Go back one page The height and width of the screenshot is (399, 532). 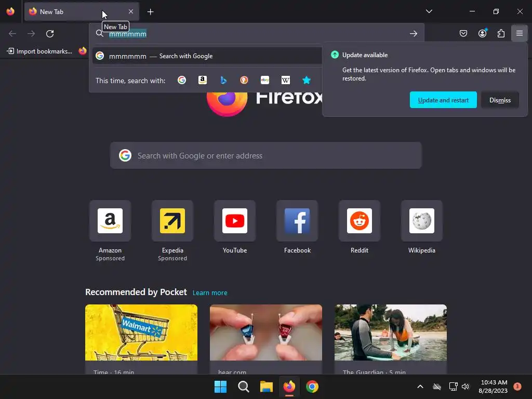(x=12, y=34)
